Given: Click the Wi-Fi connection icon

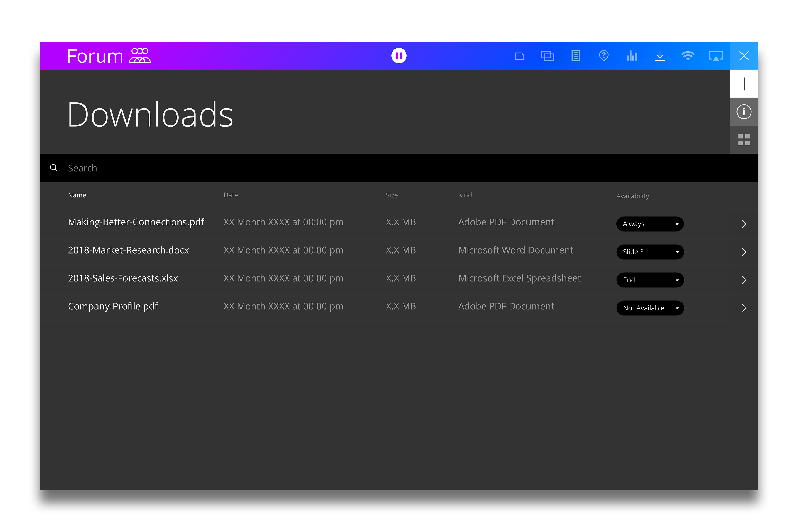Looking at the screenshot, I should tap(688, 56).
